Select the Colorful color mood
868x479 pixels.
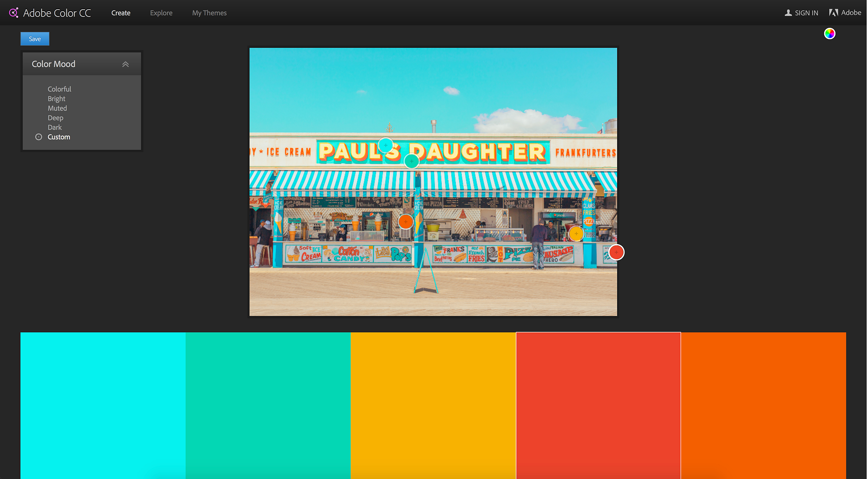59,89
